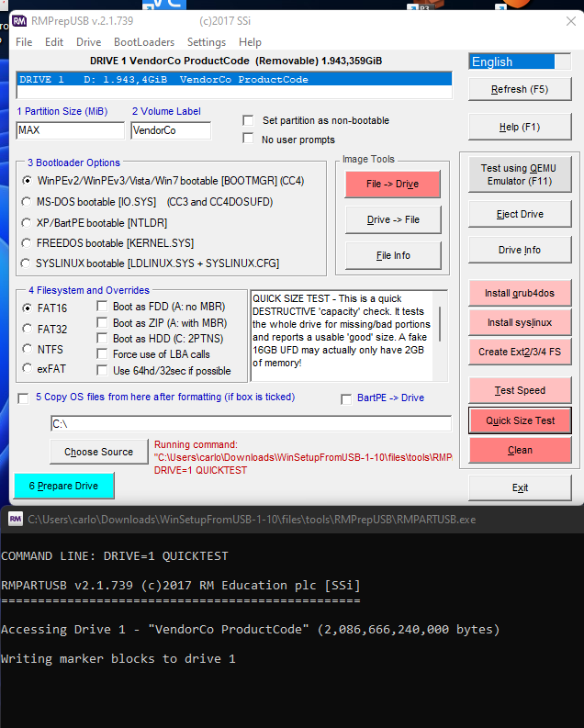Click the Volume Label input field
This screenshot has width=584, height=728.
point(170,130)
